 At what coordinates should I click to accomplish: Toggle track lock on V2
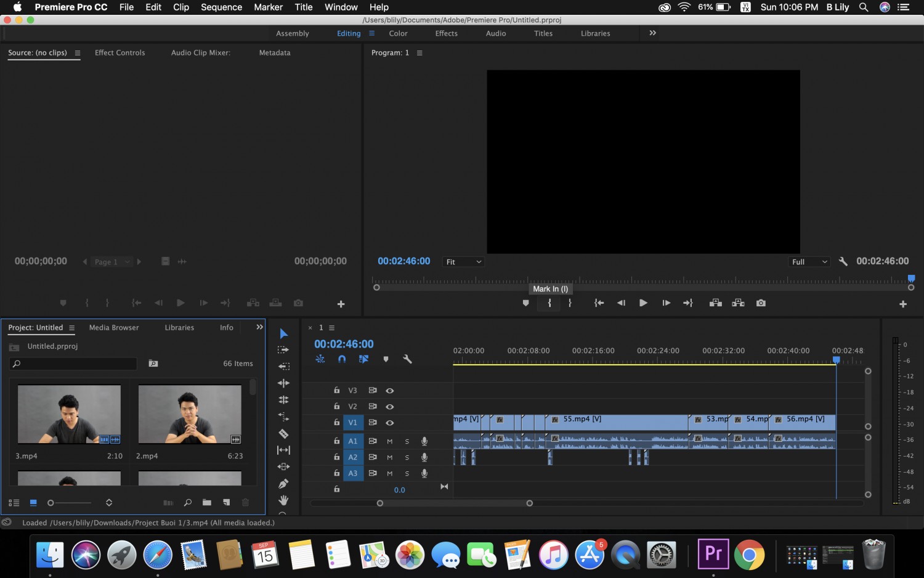[336, 406]
